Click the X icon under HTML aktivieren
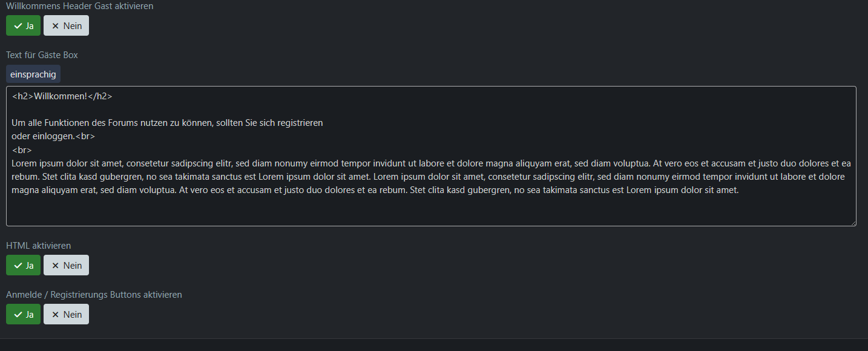Image resolution: width=868 pixels, height=351 pixels. coord(56,266)
